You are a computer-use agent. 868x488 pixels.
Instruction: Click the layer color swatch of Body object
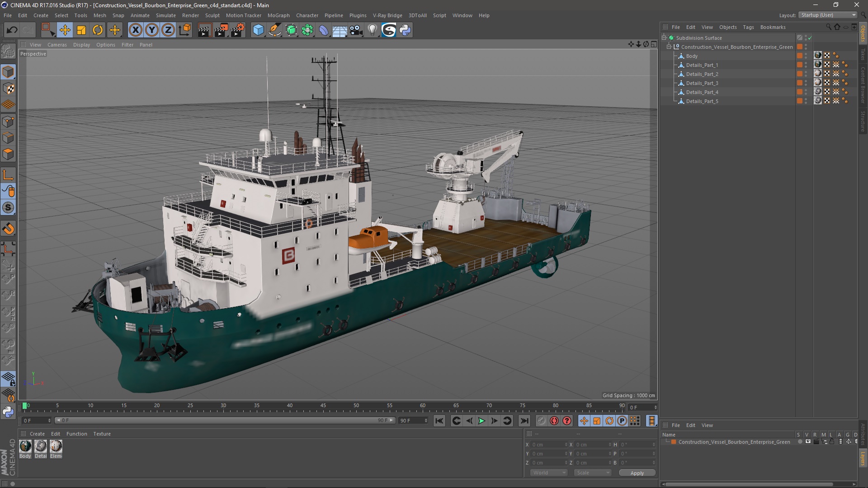pyautogui.click(x=799, y=56)
